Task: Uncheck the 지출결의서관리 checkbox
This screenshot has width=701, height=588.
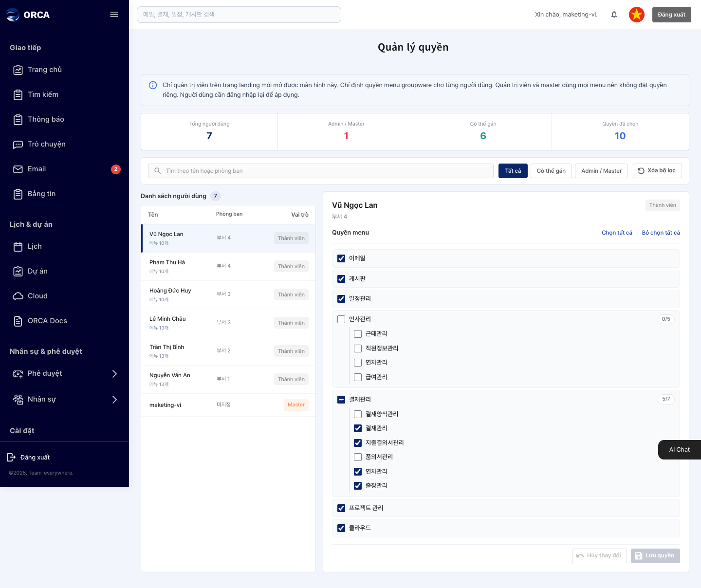Action: [358, 443]
